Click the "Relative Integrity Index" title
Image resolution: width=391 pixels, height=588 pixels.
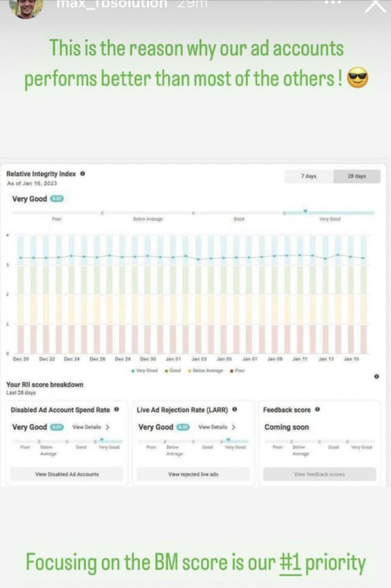click(x=41, y=174)
